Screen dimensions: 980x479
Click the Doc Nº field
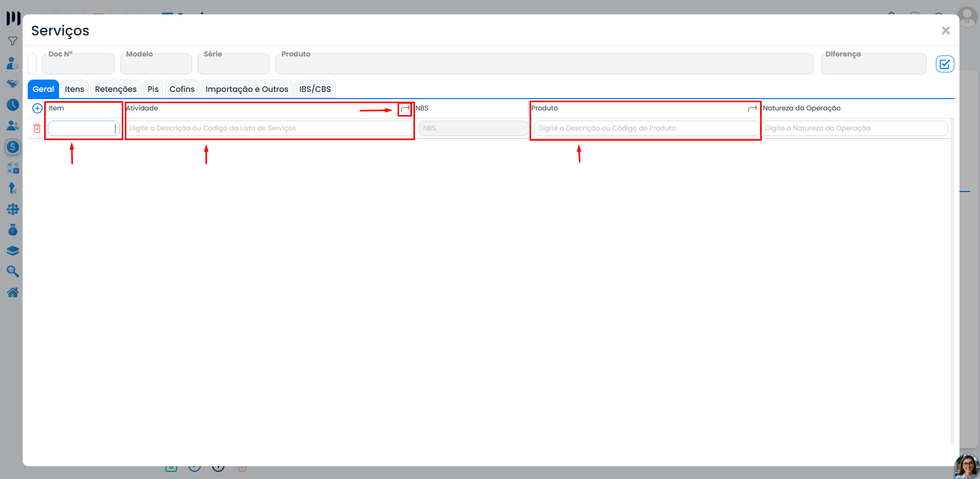click(78, 64)
